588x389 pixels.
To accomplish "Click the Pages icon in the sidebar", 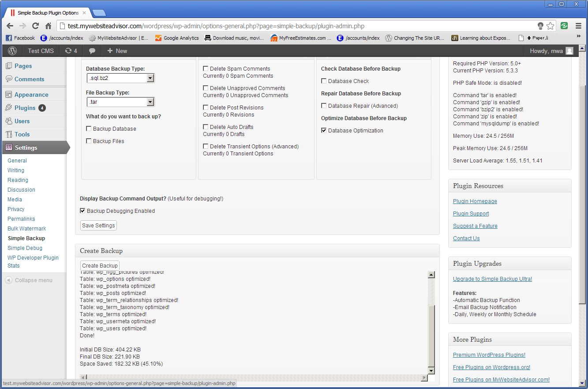I will [x=9, y=66].
